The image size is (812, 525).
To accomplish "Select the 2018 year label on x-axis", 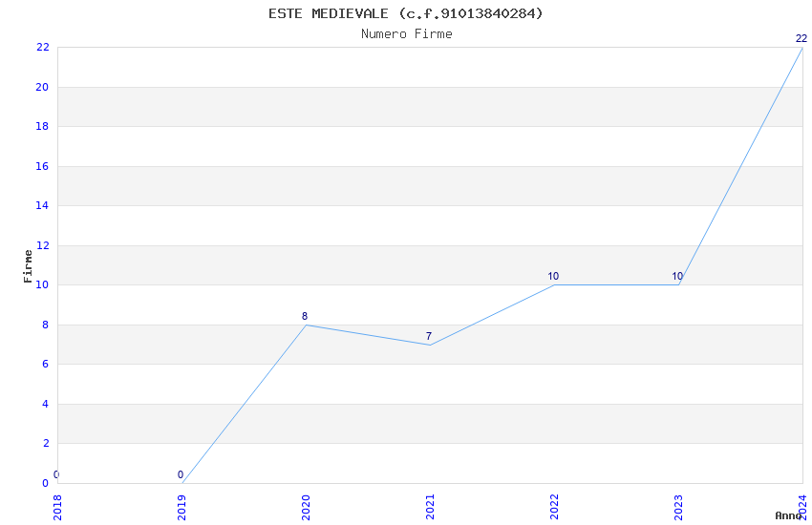I will pos(57,506).
